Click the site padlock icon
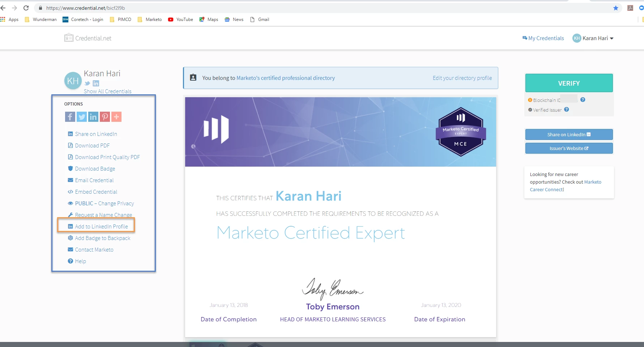The image size is (644, 347). (40, 8)
